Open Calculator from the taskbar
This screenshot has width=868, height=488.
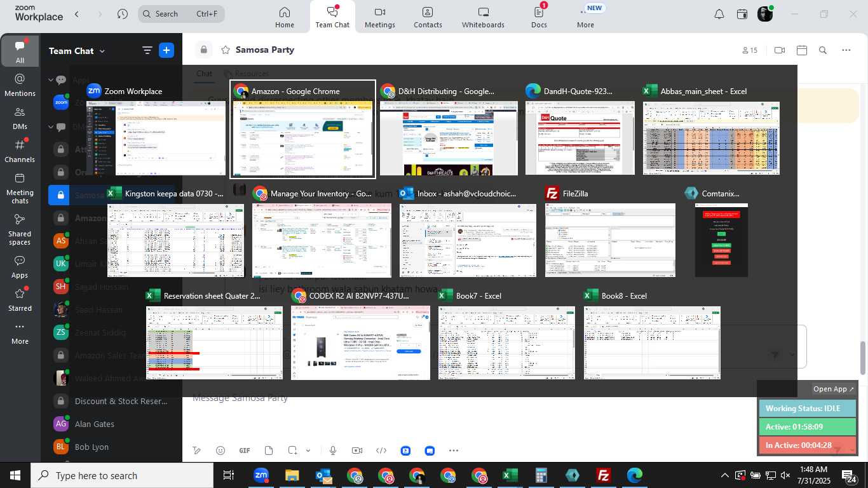pyautogui.click(x=541, y=475)
